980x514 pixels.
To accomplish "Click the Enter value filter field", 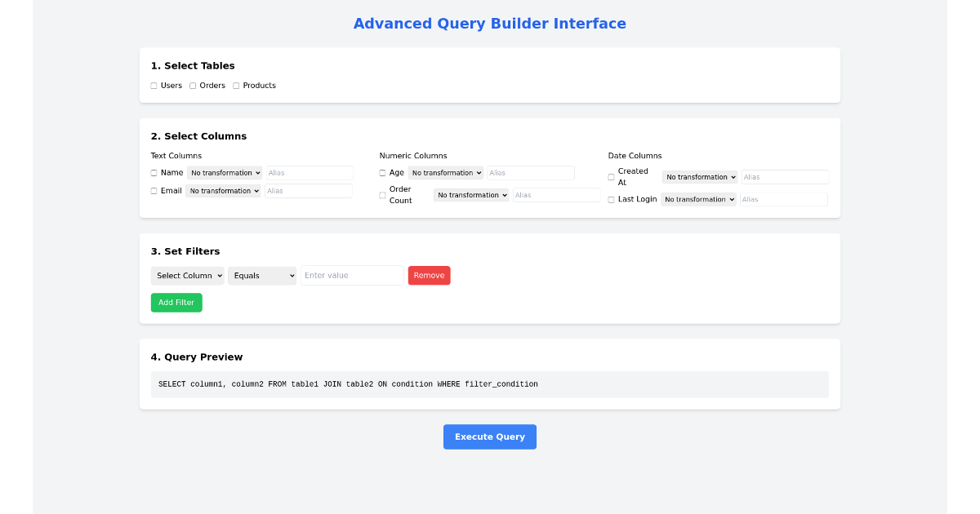I will pyautogui.click(x=351, y=275).
